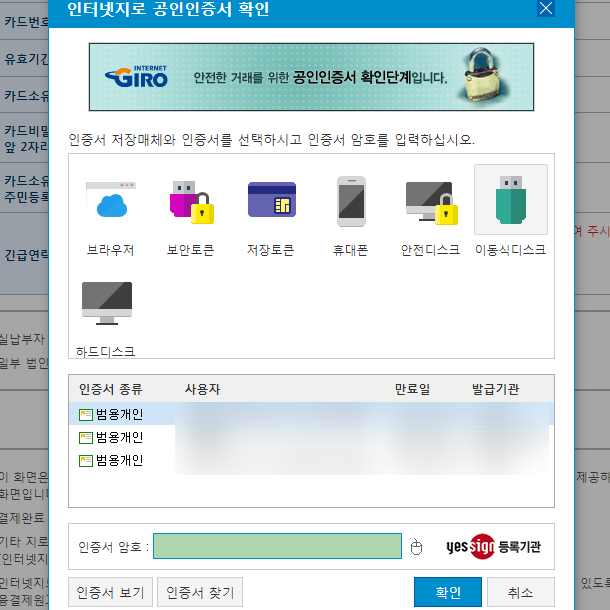Select the 브라우저 cloud storage icon
This screenshot has height=610, width=610.
coord(110,202)
